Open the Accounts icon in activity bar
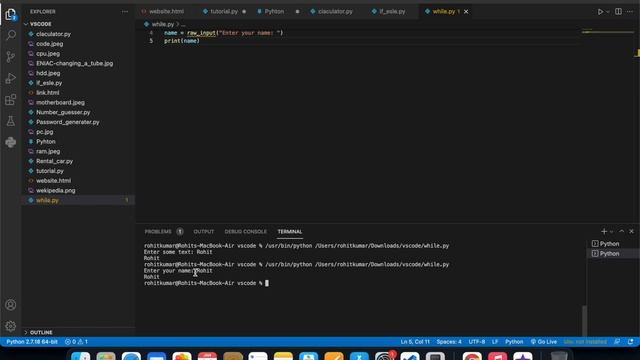The height and width of the screenshot is (360, 640). coord(11,305)
